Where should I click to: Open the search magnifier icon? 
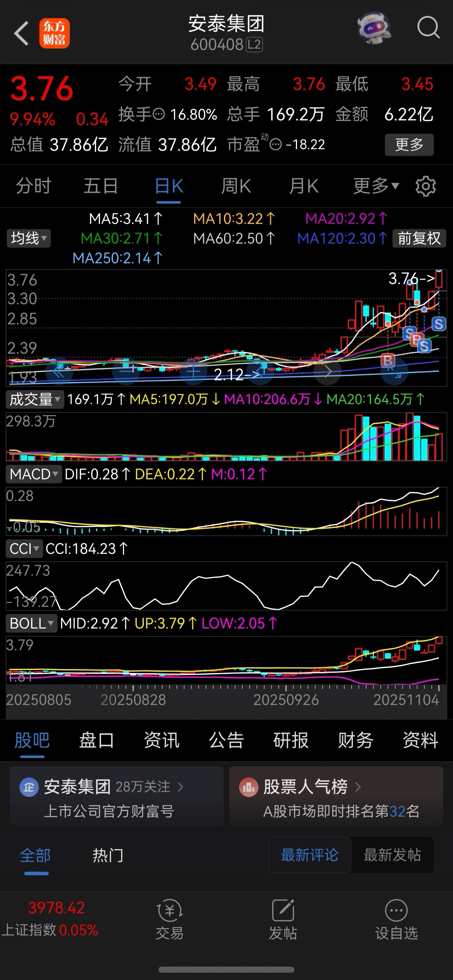point(428,28)
